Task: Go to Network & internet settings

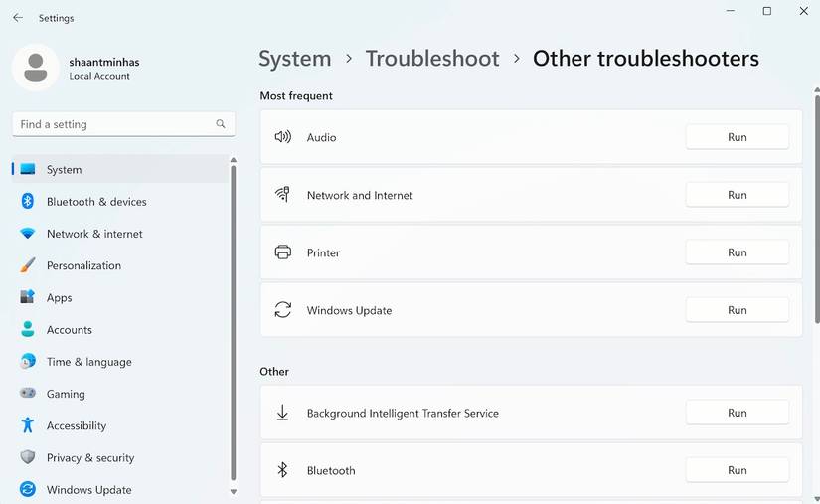Action: (121, 234)
